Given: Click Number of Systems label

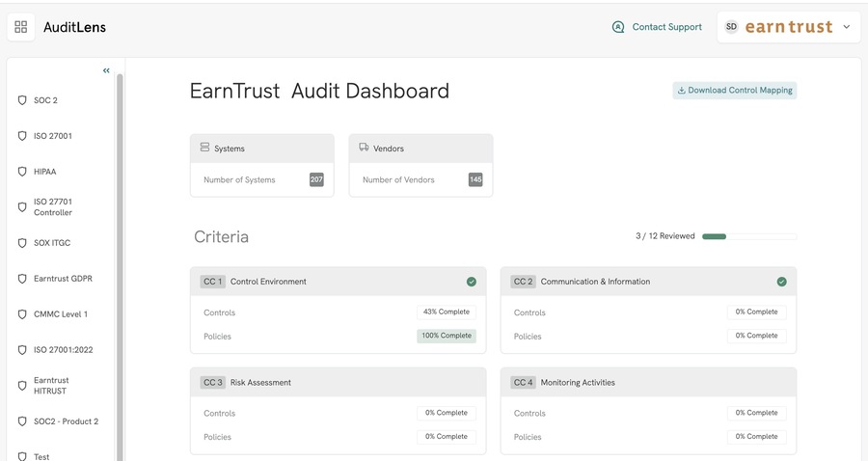Looking at the screenshot, I should (239, 179).
